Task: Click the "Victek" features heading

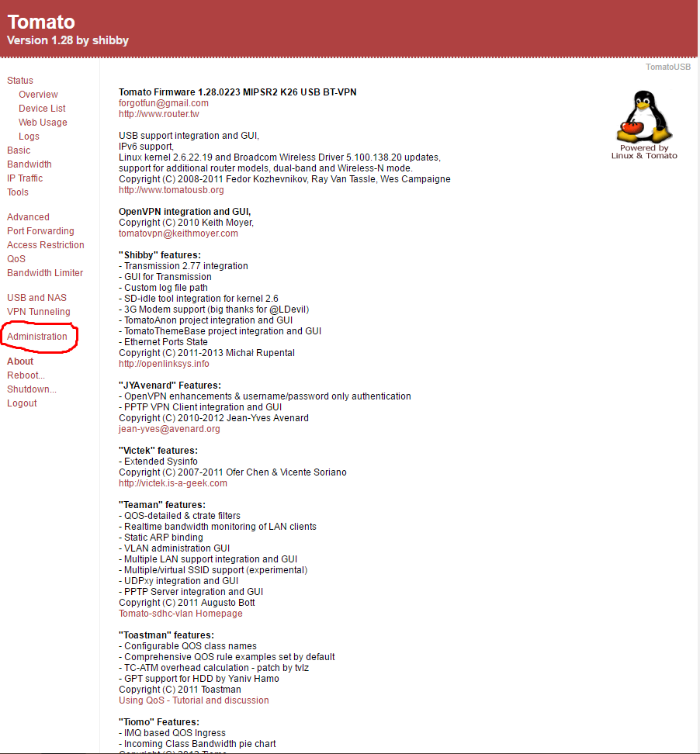Action: pyautogui.click(x=158, y=451)
